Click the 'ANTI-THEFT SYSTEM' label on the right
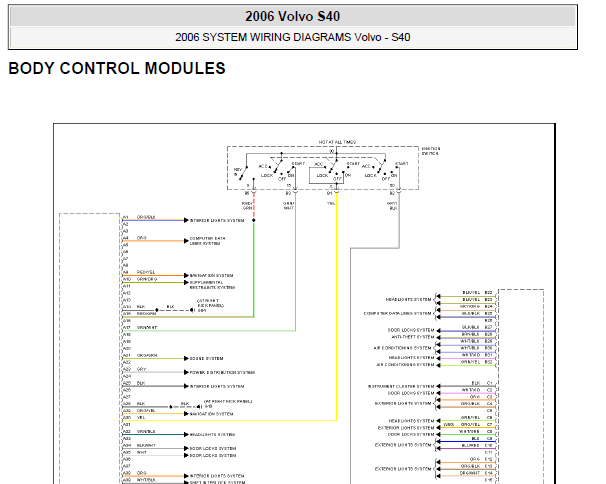This screenshot has width=606, height=484. tap(413, 337)
